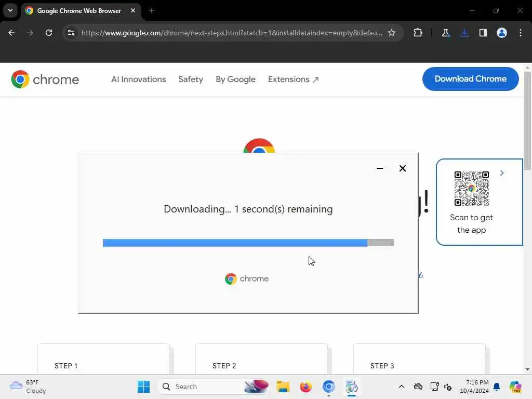Bookmark this page with the star icon
Screen dimensions: 532x399
click(x=392, y=33)
